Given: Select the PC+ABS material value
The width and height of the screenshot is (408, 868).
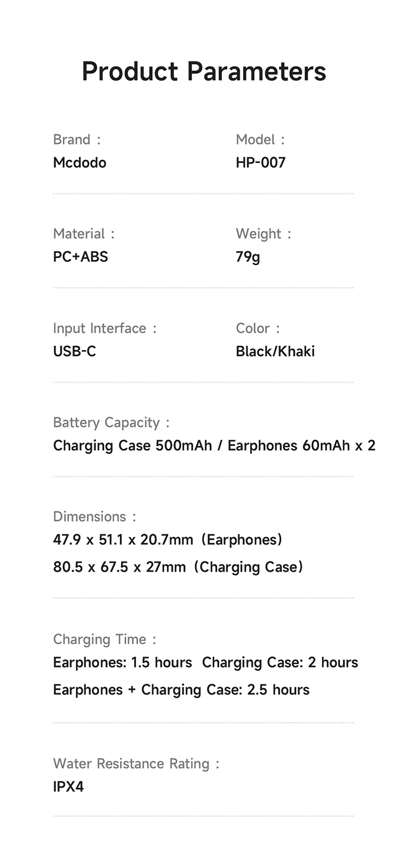Looking at the screenshot, I should [x=81, y=257].
